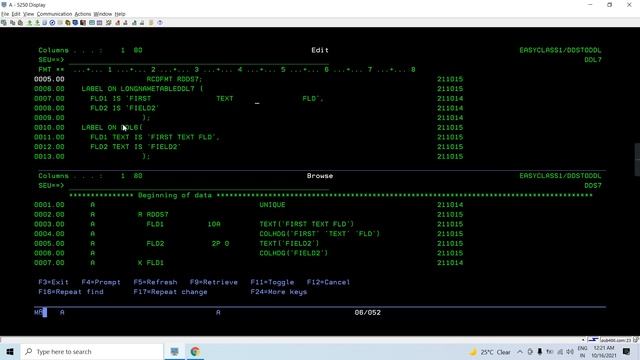Viewport: 640px width, 360px height.
Task: Open the View menu
Action: click(29, 14)
